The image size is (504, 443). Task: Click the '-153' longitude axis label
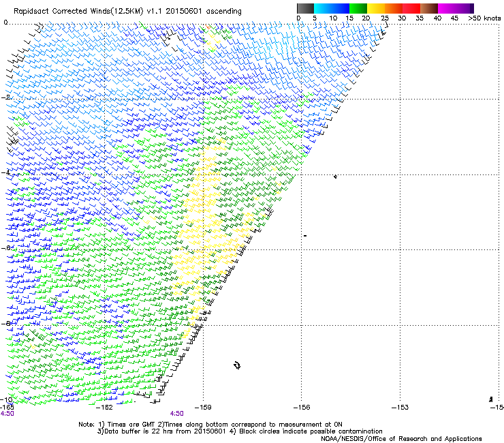coord(400,408)
